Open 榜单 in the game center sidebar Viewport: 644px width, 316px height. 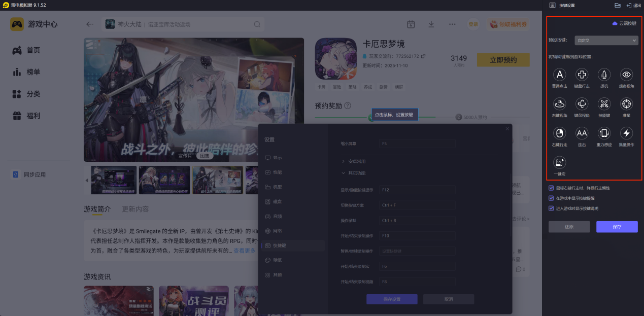27,72
